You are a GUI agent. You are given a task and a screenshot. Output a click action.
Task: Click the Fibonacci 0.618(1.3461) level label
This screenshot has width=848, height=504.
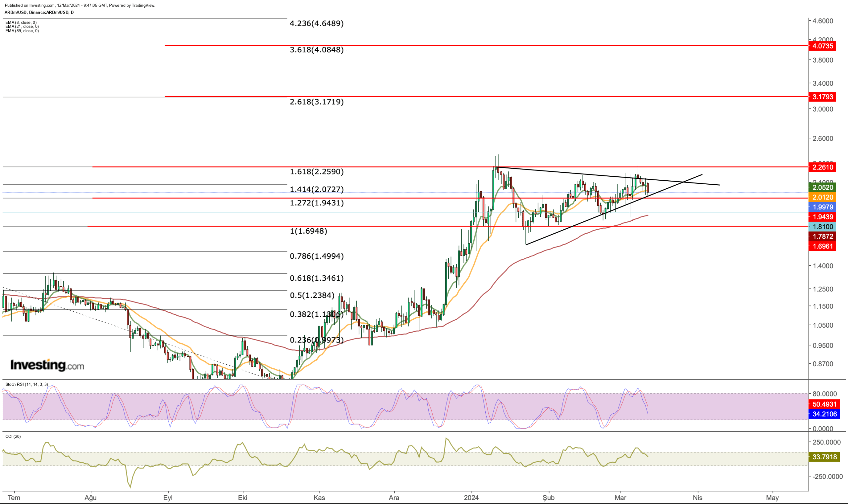(x=316, y=278)
